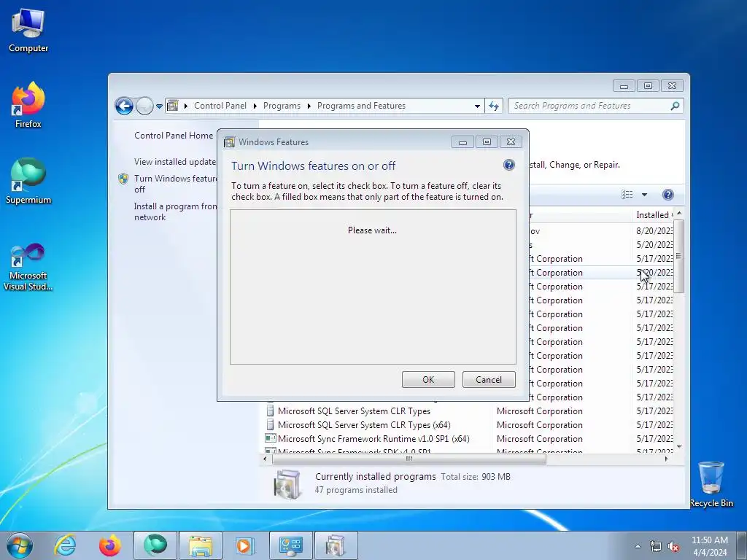Change view with the view icon button

coord(627,194)
